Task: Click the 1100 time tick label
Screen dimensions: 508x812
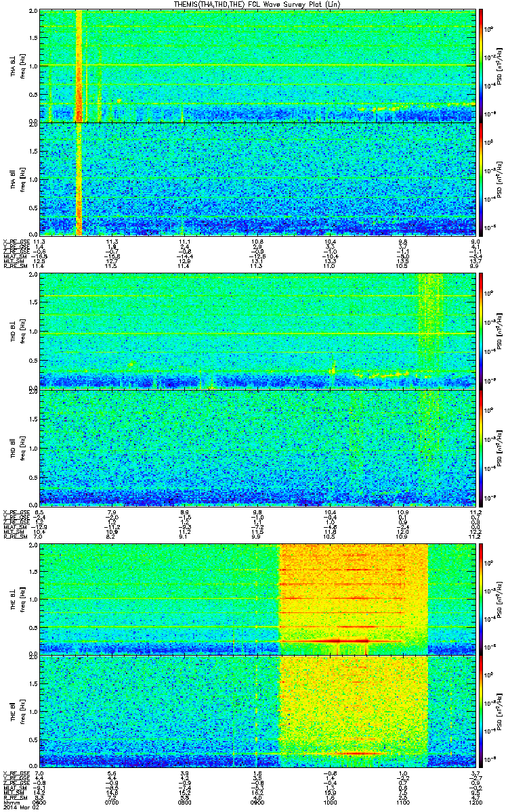Action: pos(402,803)
